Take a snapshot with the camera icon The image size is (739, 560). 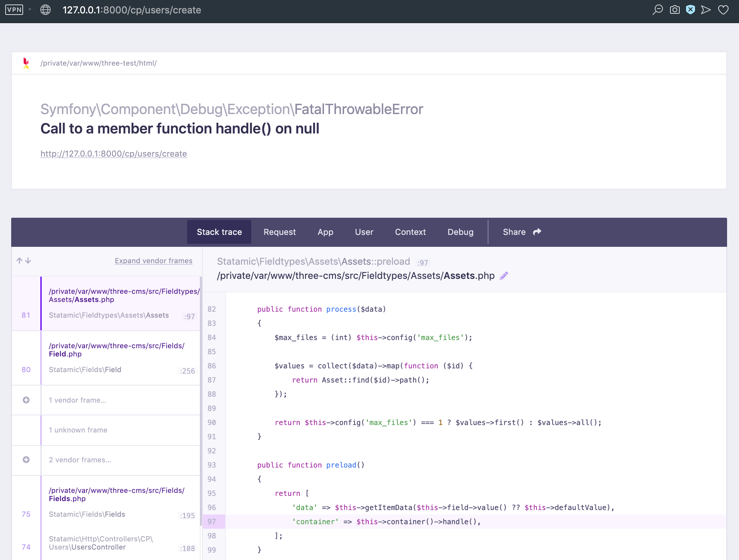(674, 10)
